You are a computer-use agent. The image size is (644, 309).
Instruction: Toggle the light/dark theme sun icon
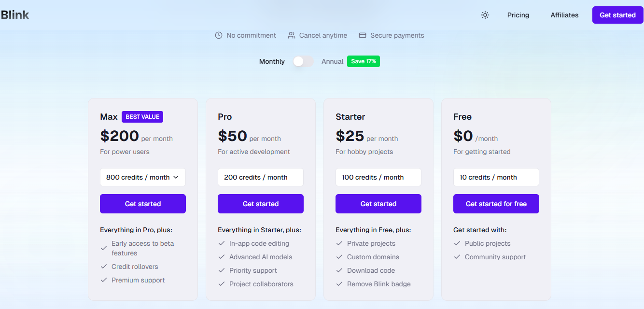click(485, 15)
